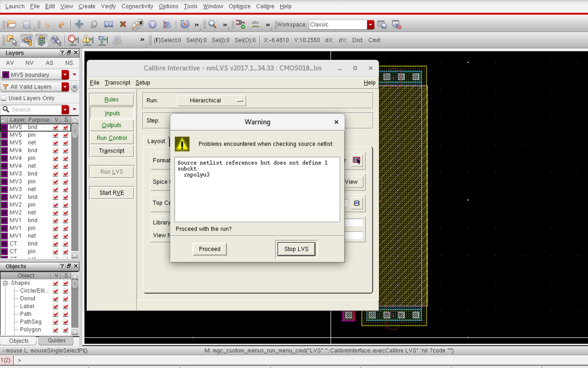The height and width of the screenshot is (368, 588).
Task: Open the Calibre menu in the menu bar
Action: (x=265, y=6)
